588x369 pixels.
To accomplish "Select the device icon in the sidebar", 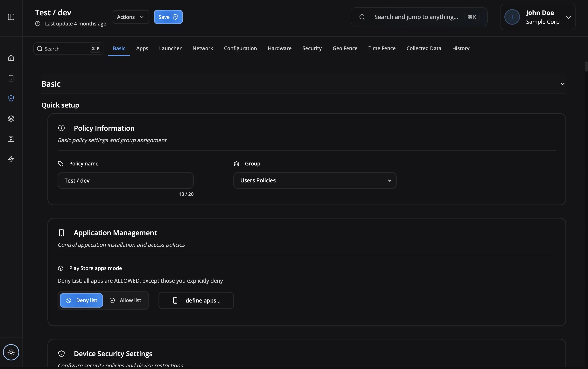I will [x=11, y=78].
